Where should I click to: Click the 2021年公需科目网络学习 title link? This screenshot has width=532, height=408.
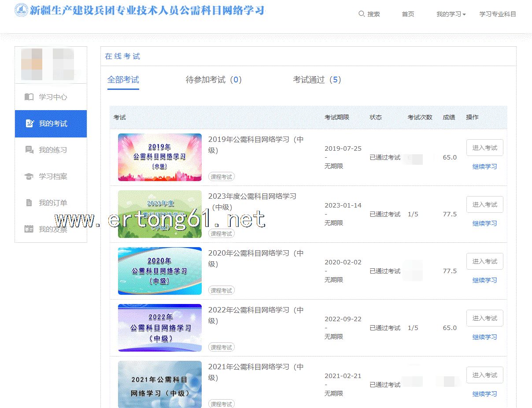255,372
